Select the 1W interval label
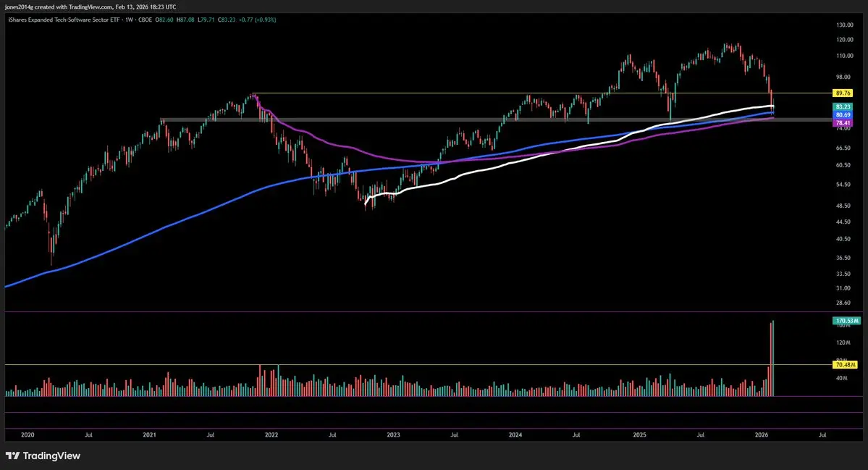The width and height of the screenshot is (868, 470). 129,20
